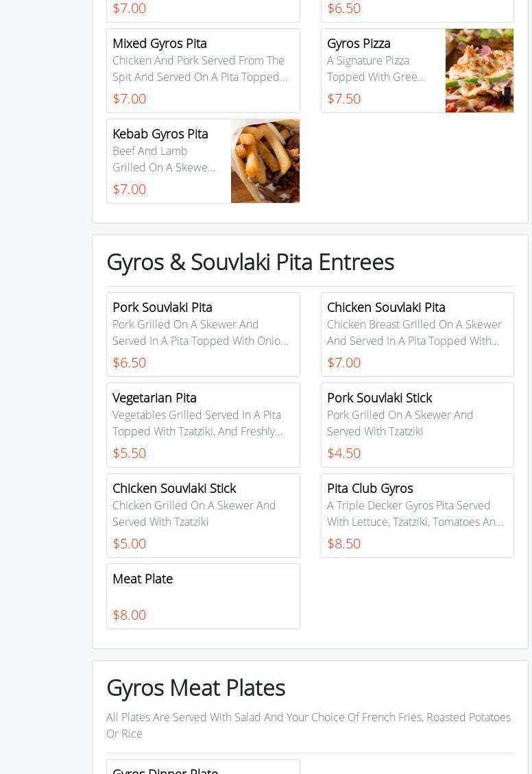Open the Meat Plate menu item
Screen dimensions: 532x774
pos(203,596)
